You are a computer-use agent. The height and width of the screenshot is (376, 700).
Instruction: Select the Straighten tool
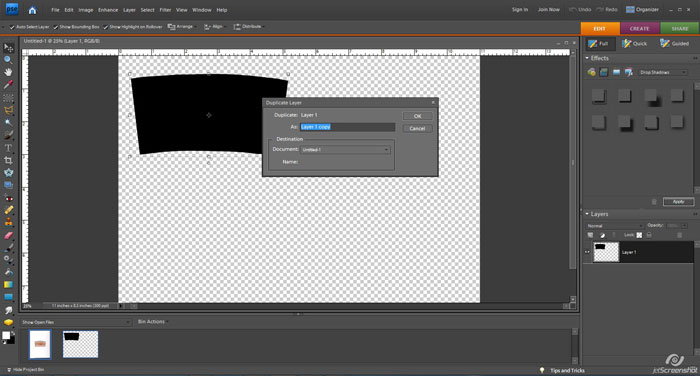(x=8, y=185)
